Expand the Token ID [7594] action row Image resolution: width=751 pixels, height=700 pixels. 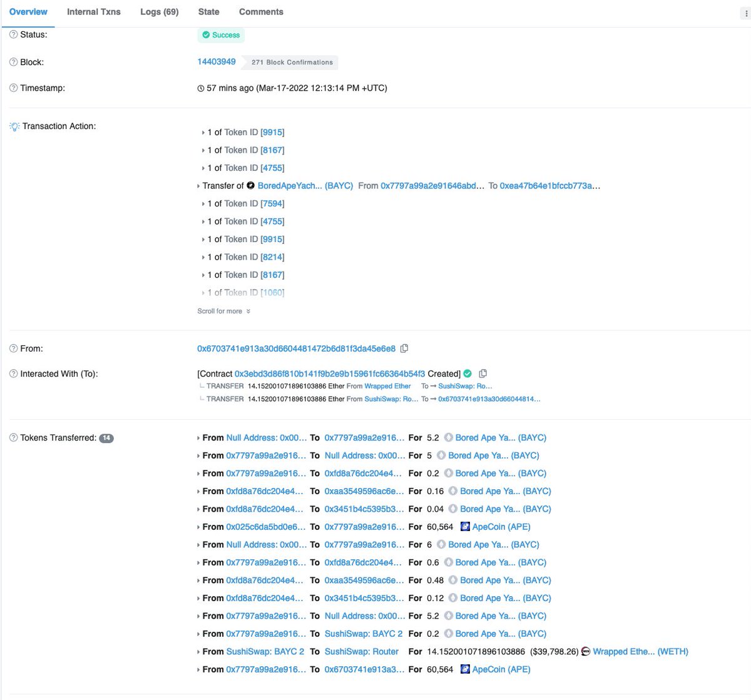203,204
